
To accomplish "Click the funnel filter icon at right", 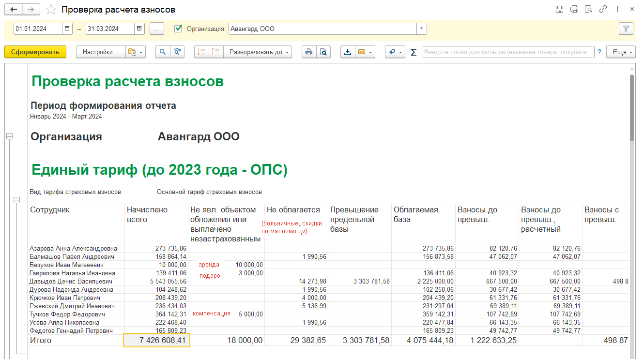I will tap(626, 29).
